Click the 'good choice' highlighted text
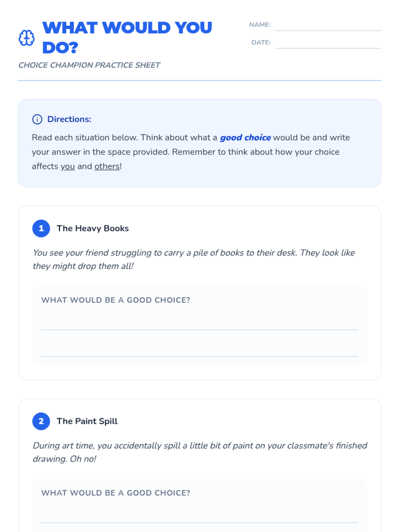Viewport: 399px width, 532px height. (x=245, y=138)
